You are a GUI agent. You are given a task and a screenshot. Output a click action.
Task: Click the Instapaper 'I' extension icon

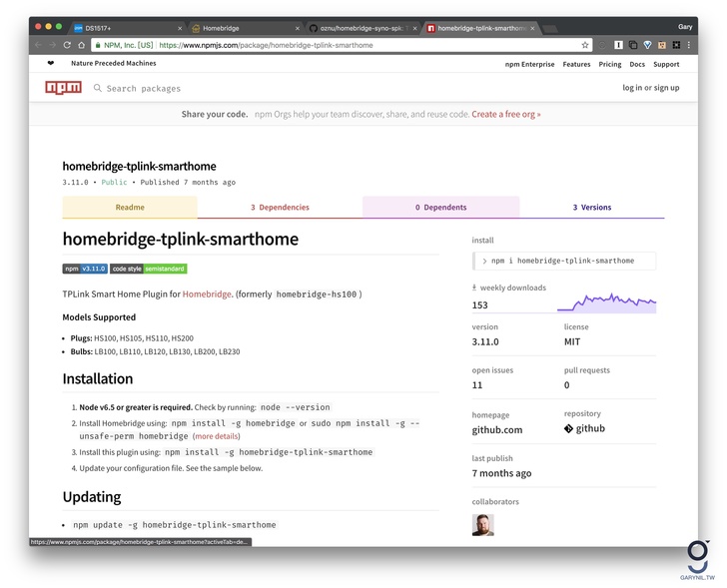point(618,45)
